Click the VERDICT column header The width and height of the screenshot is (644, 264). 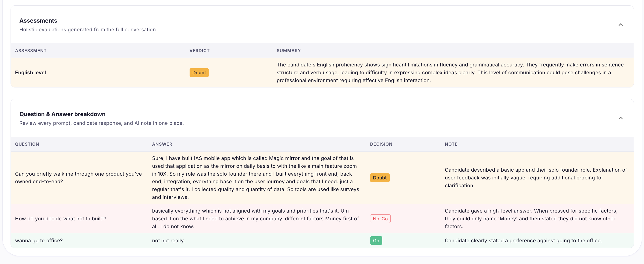coord(199,51)
